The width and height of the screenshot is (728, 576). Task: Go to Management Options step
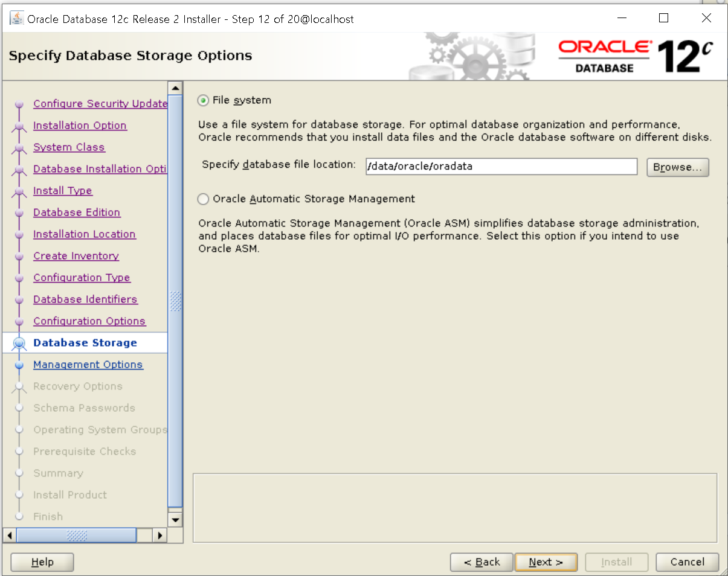click(88, 365)
